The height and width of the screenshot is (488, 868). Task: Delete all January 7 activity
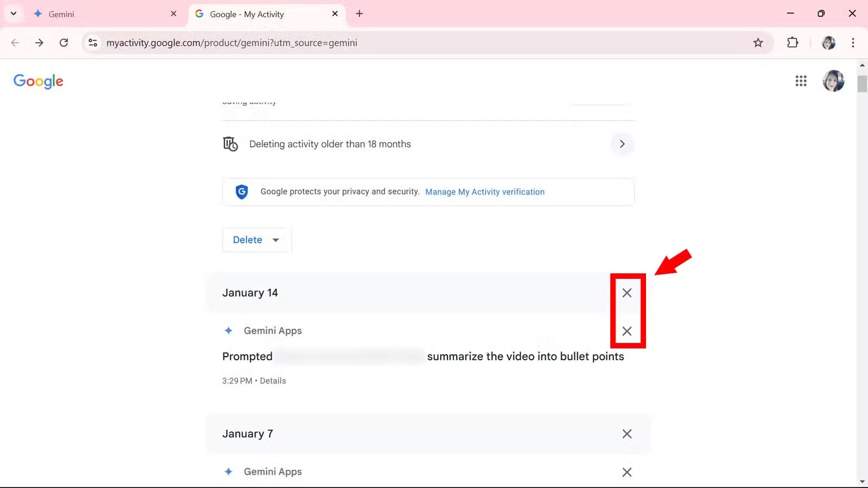tap(627, 434)
